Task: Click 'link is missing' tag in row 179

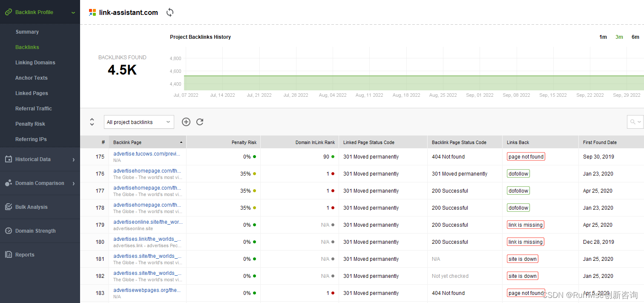Action: (x=526, y=225)
